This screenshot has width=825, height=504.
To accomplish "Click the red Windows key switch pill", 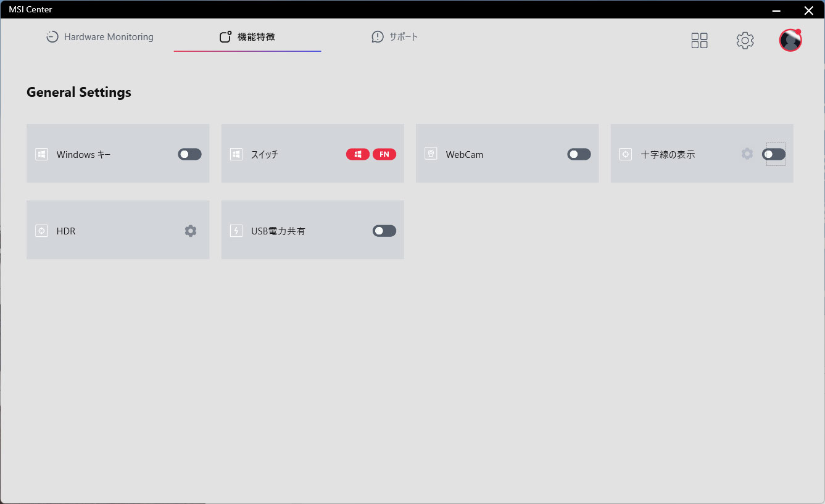I will tap(358, 154).
